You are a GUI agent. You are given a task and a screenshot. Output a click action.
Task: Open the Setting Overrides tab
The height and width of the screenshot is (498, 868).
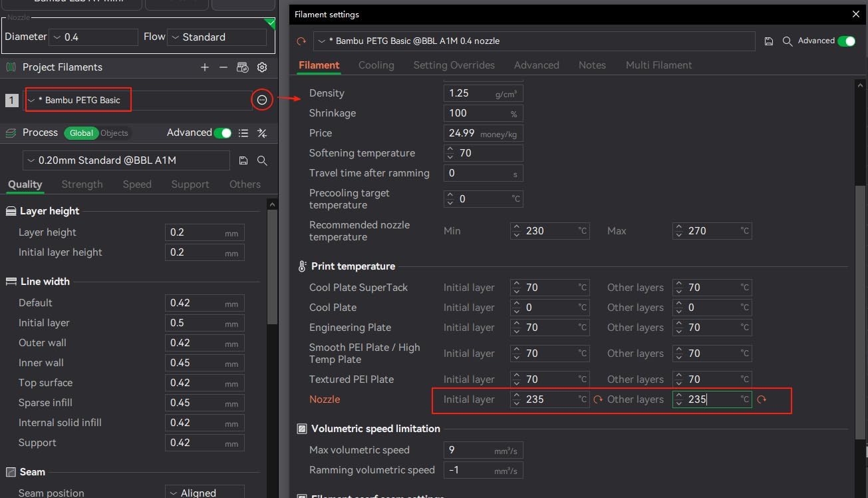click(x=454, y=65)
